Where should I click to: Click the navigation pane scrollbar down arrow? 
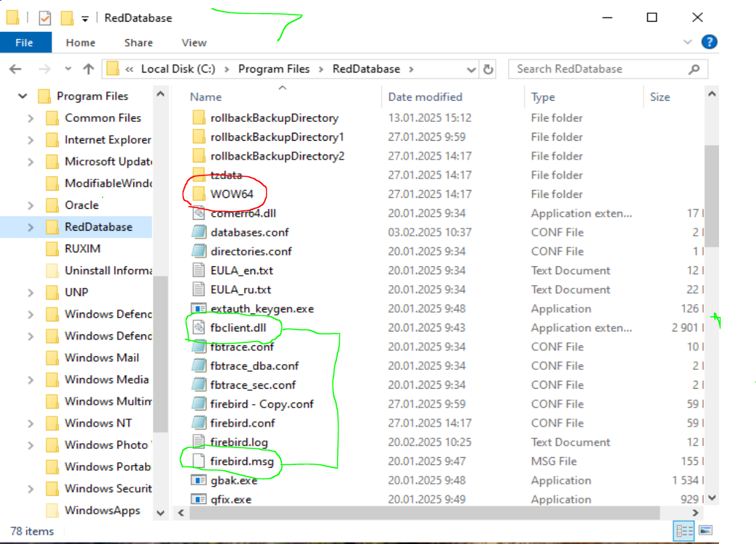pyautogui.click(x=161, y=513)
